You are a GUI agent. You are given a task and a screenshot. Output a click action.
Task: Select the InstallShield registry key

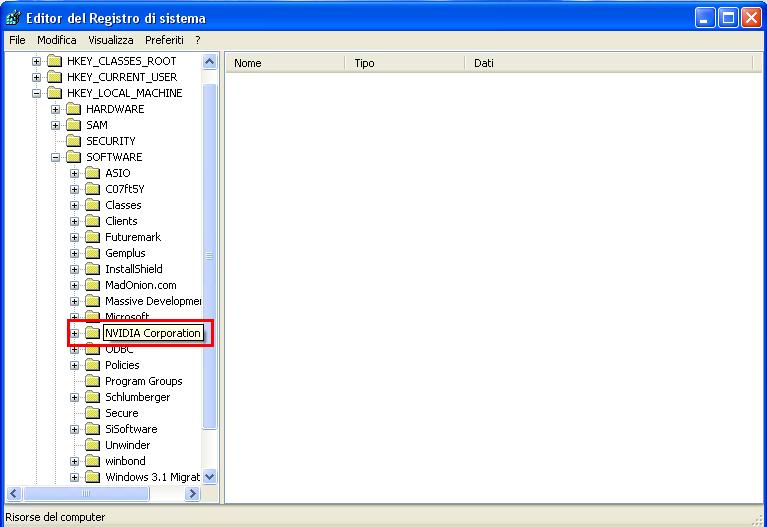133,269
